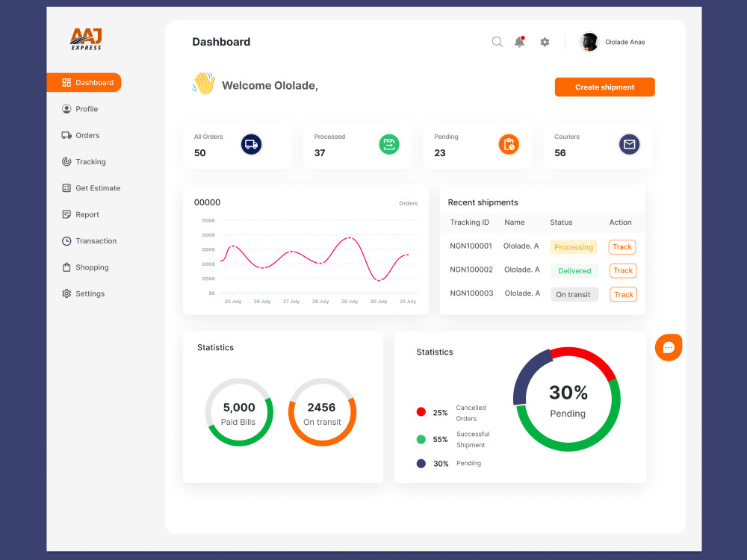Click the Delivered status badge
Image resolution: width=747 pixels, height=560 pixels.
[x=574, y=270]
